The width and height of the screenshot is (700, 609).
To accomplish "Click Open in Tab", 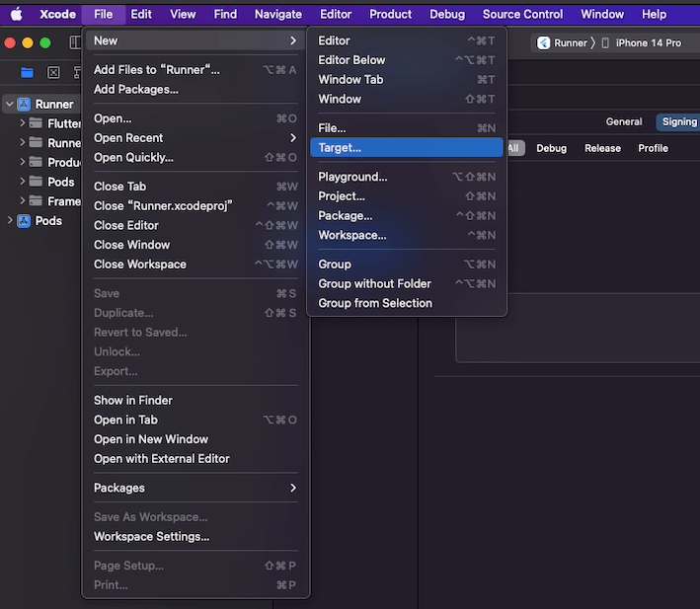I will 195,419.
